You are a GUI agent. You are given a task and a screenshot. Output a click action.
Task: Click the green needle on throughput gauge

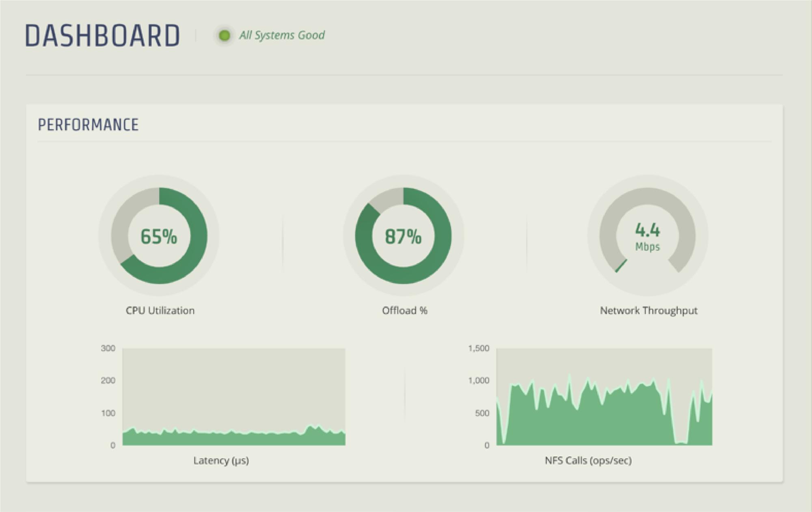click(621, 266)
